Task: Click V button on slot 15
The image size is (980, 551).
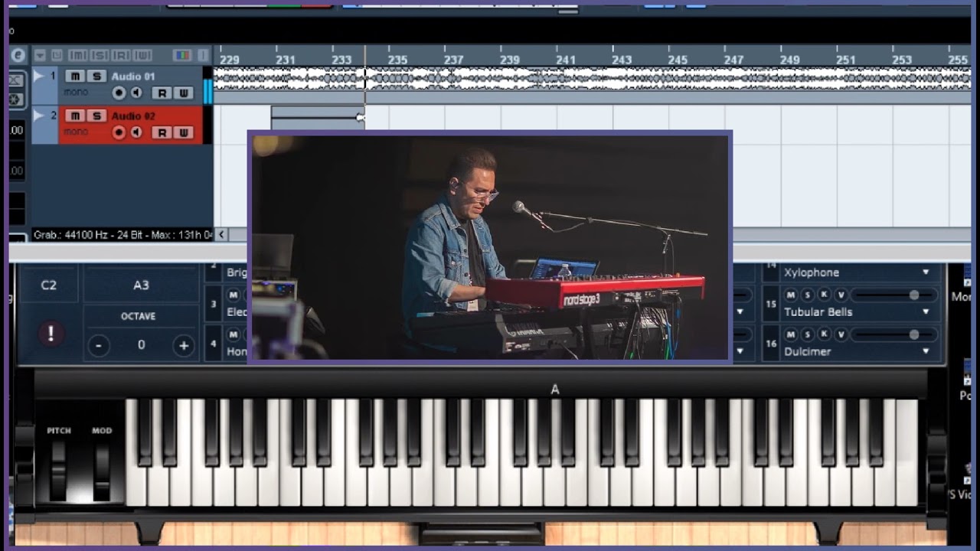Action: pos(841,295)
